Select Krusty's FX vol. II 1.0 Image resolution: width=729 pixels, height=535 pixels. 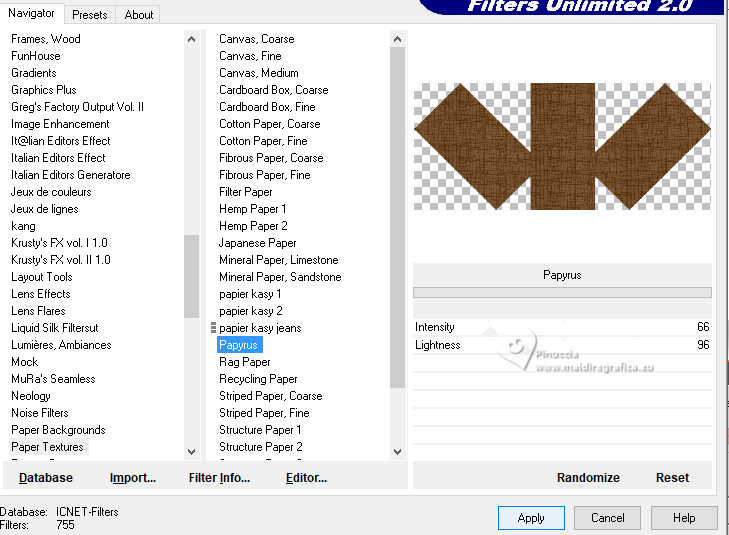60,259
